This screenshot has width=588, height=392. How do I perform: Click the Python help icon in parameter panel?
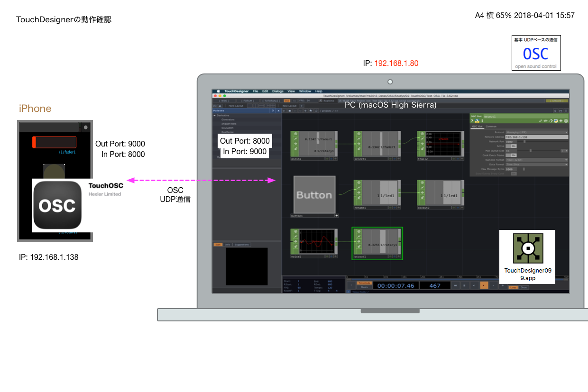tap(477, 121)
